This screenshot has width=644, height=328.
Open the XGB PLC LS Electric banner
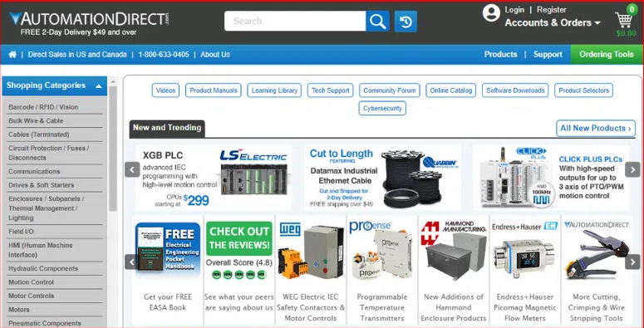coord(214,178)
